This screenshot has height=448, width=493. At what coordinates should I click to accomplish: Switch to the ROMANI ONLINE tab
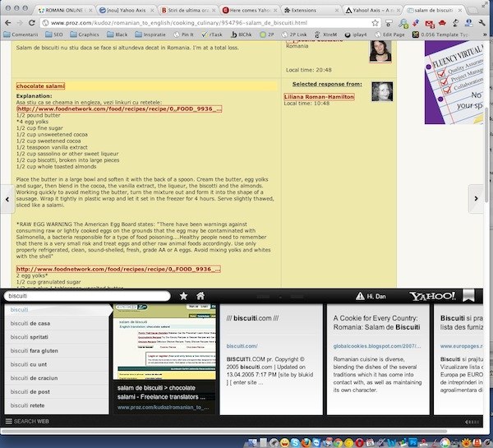point(65,11)
